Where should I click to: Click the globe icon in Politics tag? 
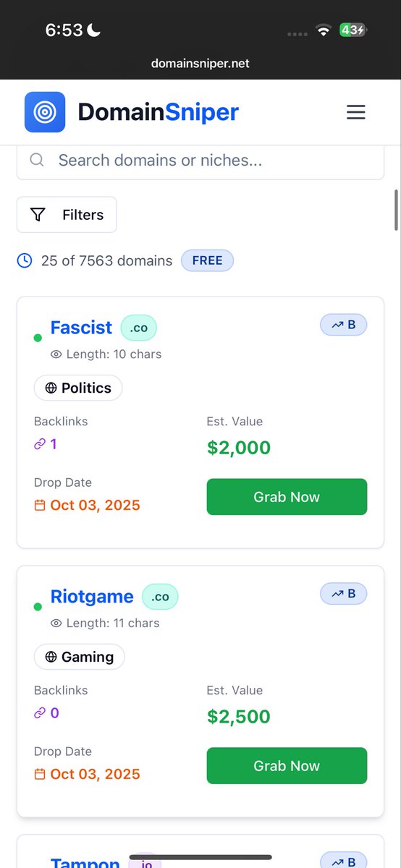pyautogui.click(x=51, y=388)
